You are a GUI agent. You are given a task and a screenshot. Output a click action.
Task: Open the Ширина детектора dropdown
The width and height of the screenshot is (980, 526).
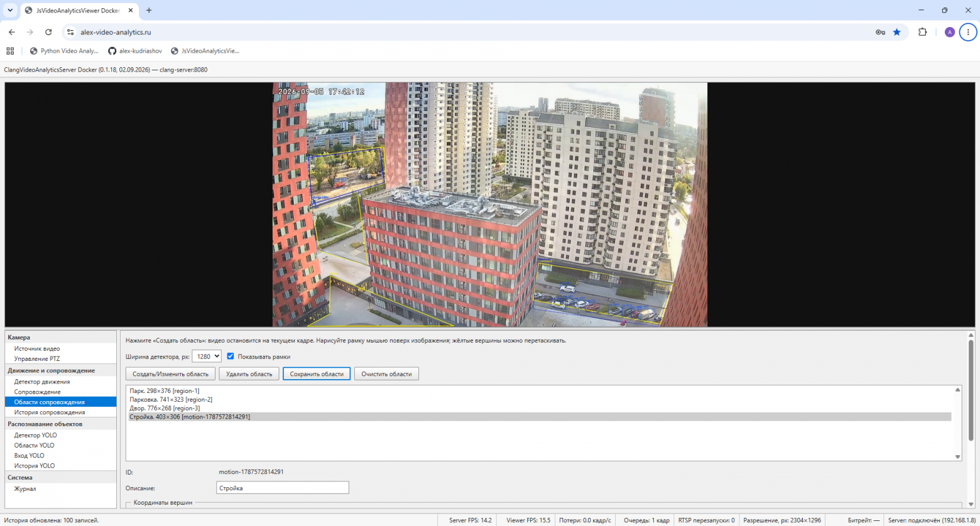pyautogui.click(x=206, y=357)
